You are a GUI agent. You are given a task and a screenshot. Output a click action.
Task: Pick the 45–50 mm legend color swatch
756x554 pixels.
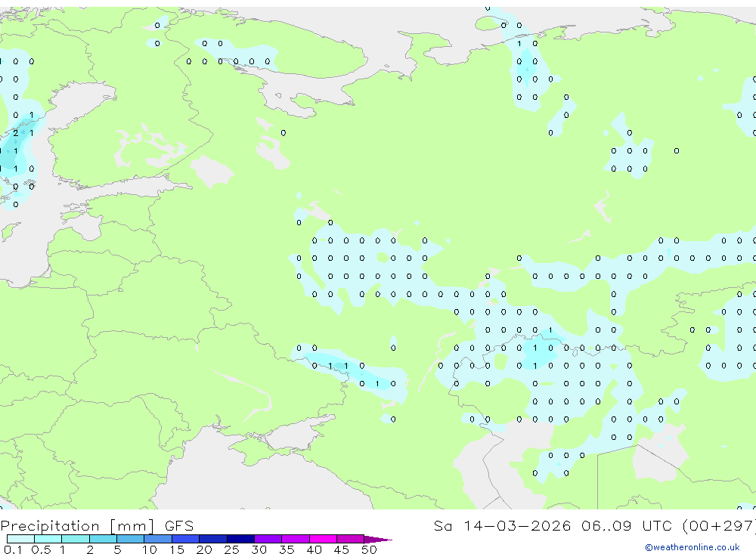(350, 539)
